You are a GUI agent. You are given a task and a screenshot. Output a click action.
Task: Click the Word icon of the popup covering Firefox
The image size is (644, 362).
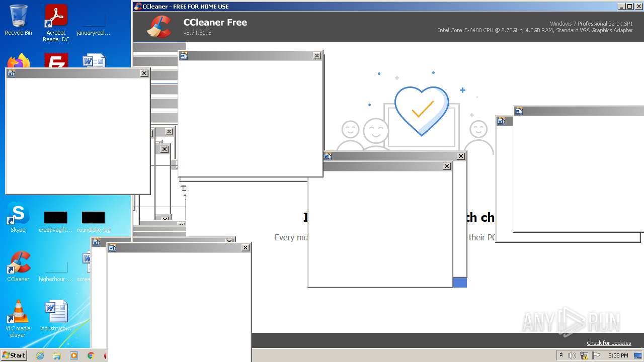tap(11, 73)
